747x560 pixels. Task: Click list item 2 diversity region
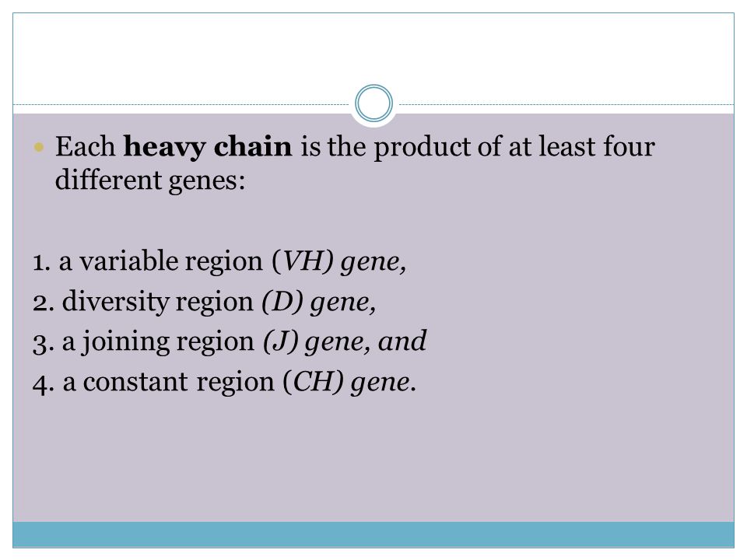point(205,302)
